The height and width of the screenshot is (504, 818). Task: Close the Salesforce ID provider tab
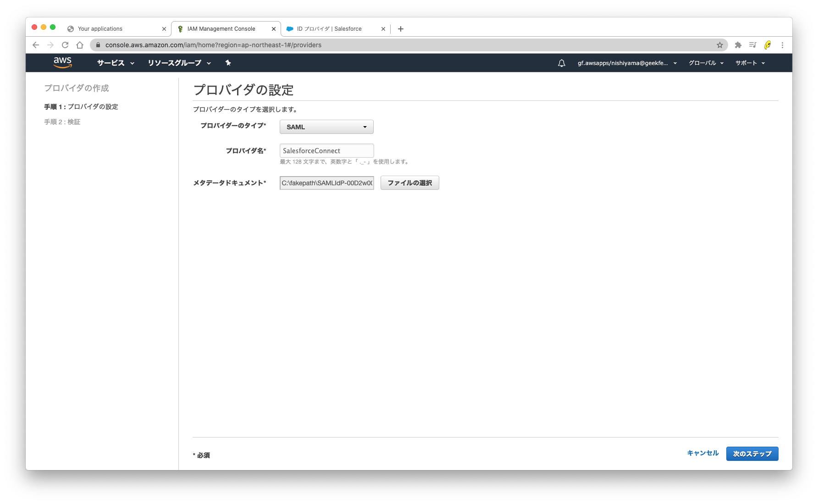[383, 29]
